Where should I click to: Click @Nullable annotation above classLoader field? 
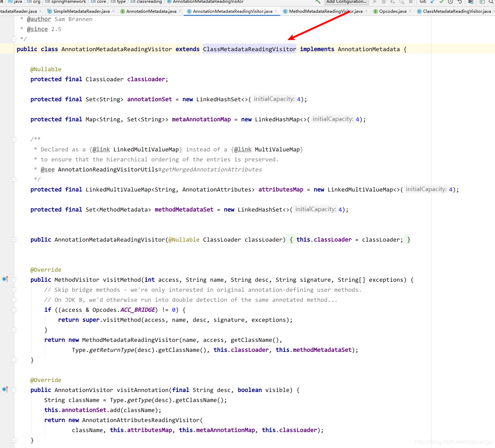[46, 69]
